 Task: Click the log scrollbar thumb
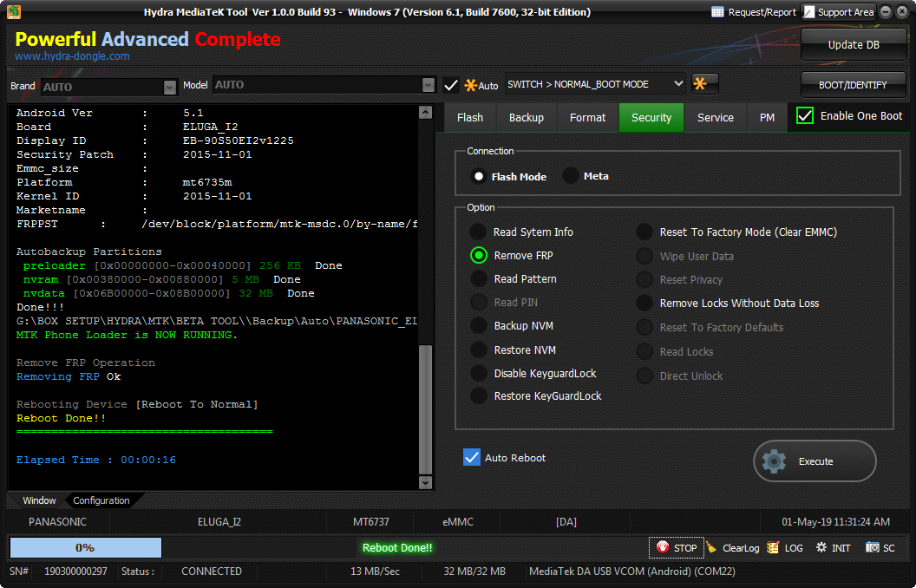(x=425, y=408)
